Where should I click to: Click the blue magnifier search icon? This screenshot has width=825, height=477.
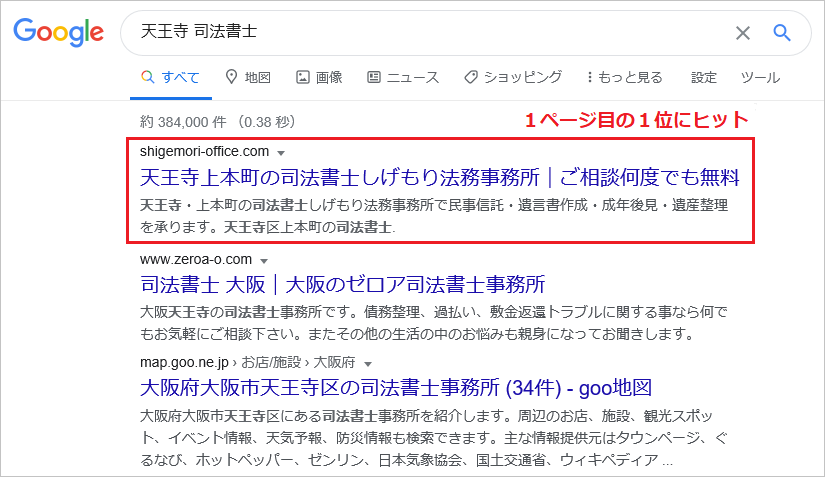pyautogui.click(x=782, y=33)
